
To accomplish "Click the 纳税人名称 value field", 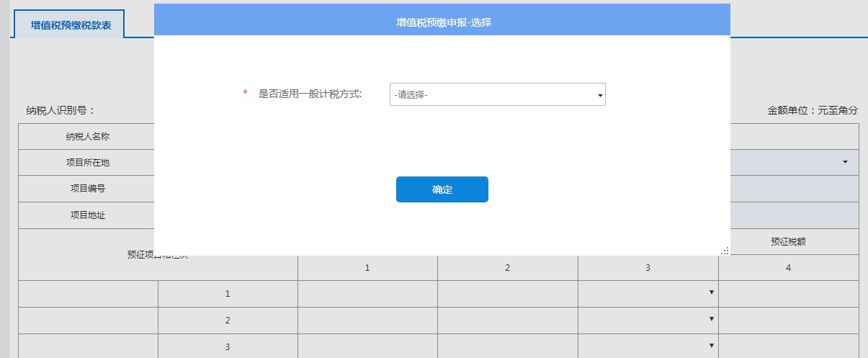I will (794, 136).
